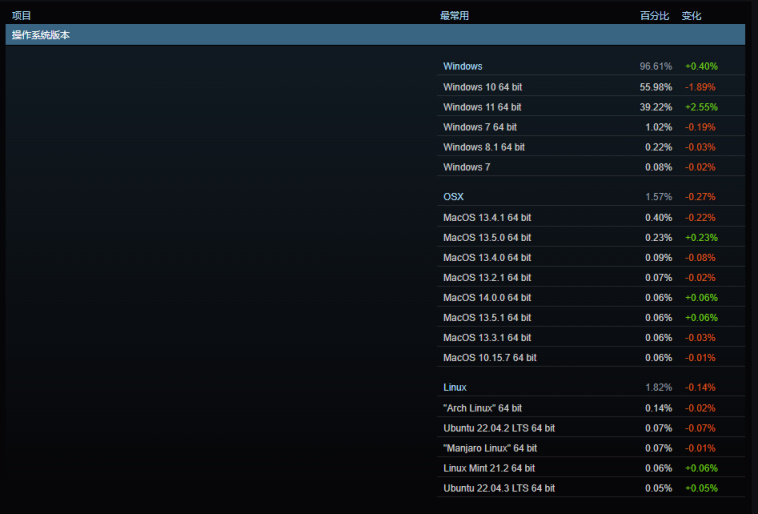Click the 百分比 column header
The image size is (758, 514).
(655, 15)
